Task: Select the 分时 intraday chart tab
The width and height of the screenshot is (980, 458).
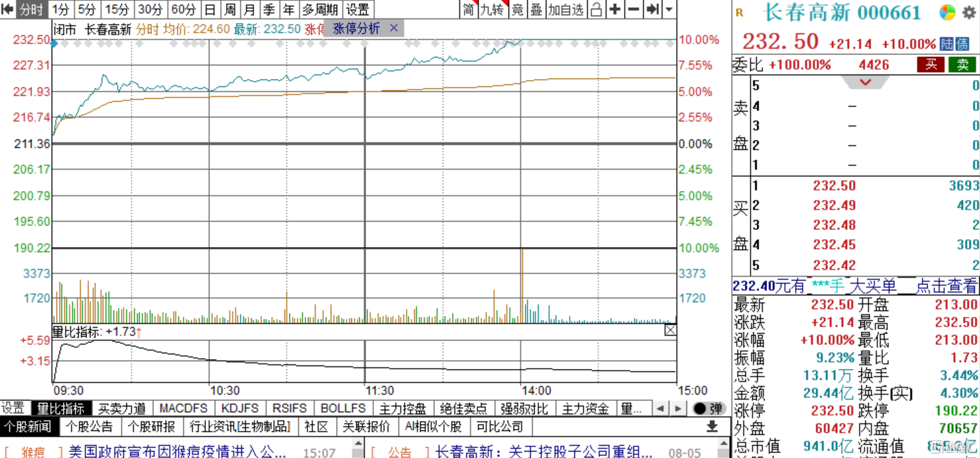Action: [31, 10]
